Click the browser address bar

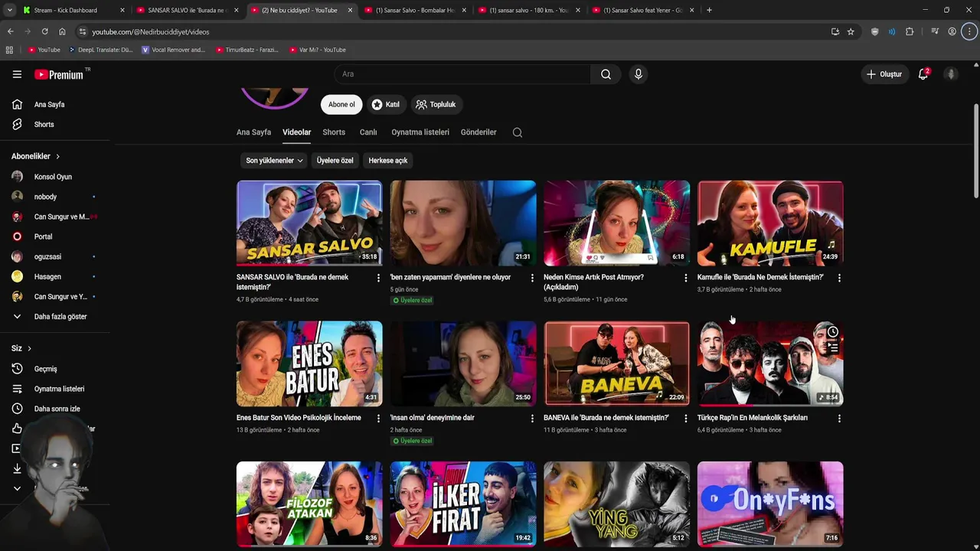(x=452, y=31)
